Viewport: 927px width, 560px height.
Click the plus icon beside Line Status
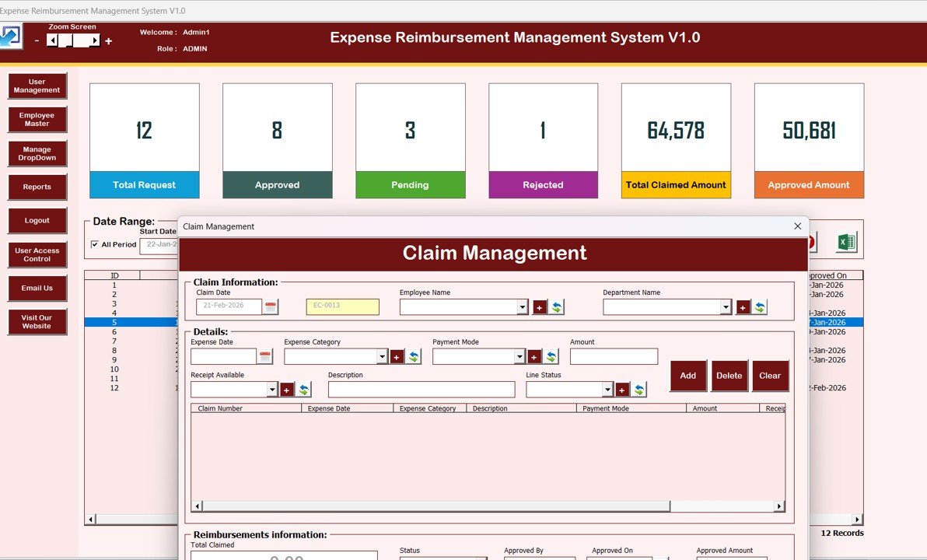click(622, 389)
